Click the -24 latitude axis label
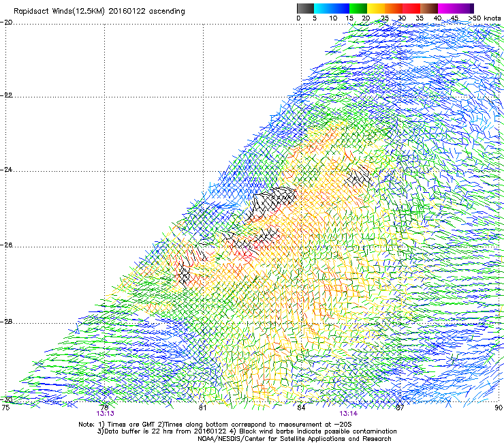This screenshot has height=443, width=504. point(6,170)
